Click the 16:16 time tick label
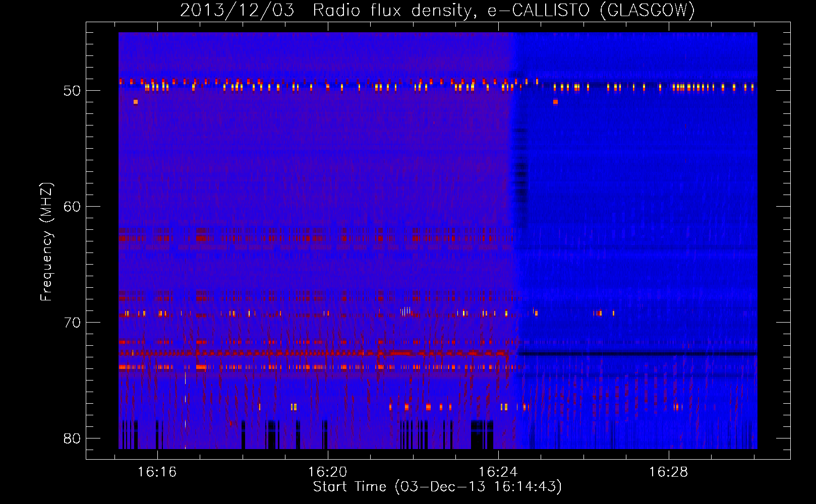The width and height of the screenshot is (816, 504). point(157,472)
